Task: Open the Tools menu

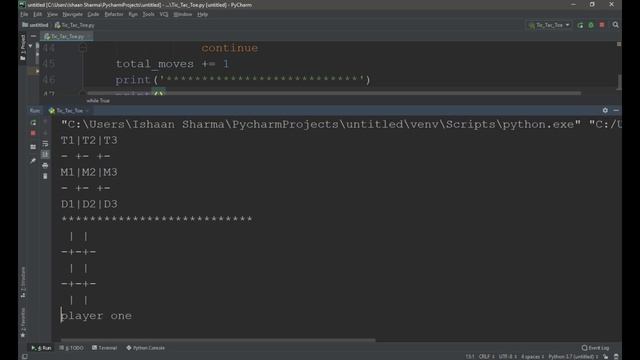Action: (x=148, y=14)
